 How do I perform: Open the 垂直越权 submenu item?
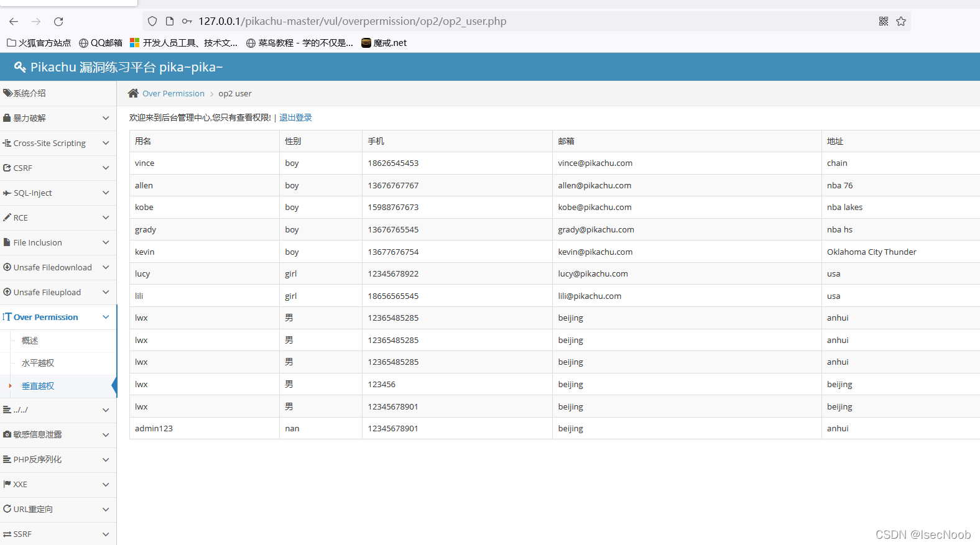pyautogui.click(x=38, y=386)
